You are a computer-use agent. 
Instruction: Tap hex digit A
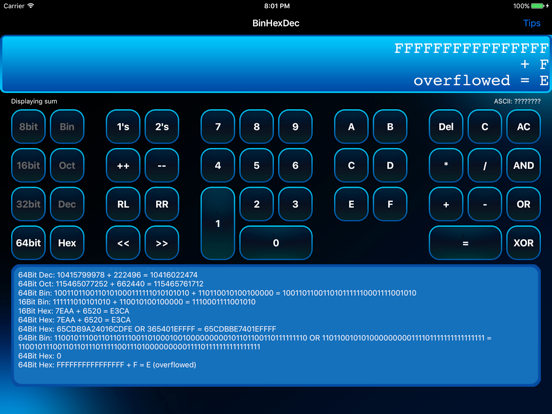[351, 126]
